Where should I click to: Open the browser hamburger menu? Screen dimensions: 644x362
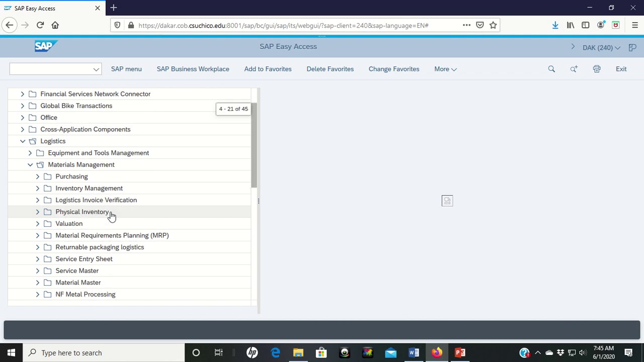[x=635, y=25]
